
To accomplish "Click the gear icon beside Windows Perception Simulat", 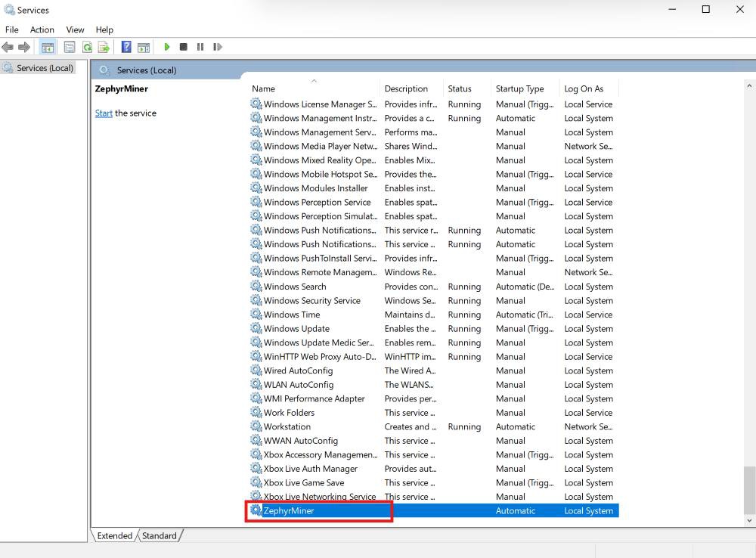I will pos(256,215).
